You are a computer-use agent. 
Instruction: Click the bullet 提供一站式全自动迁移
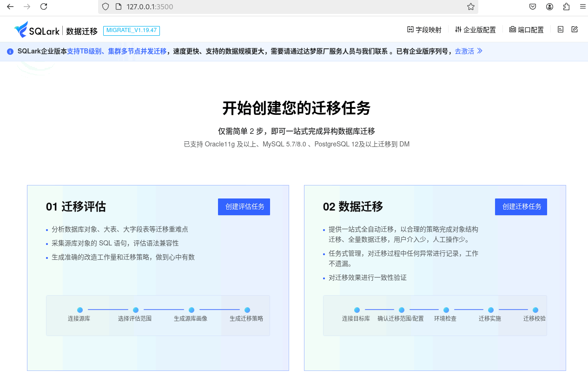403,234
